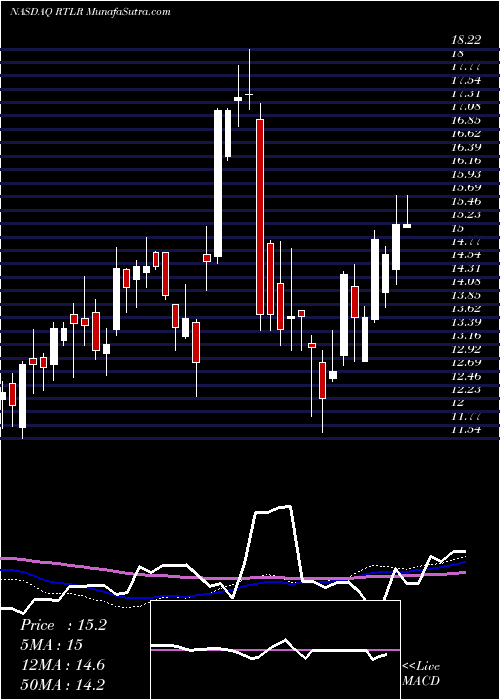Image resolution: width=500 pixels, height=700 pixels.
Task: Click the 'Price : 15.2' readout
Action: point(63,625)
